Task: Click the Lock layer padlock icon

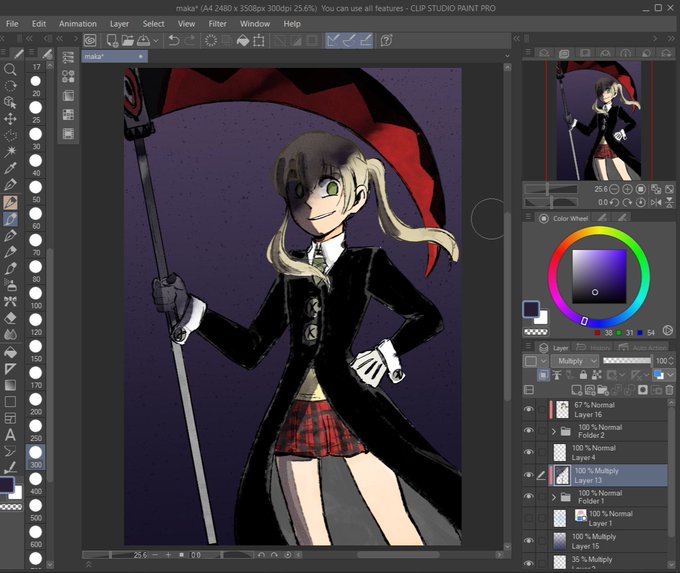Action: coord(583,375)
